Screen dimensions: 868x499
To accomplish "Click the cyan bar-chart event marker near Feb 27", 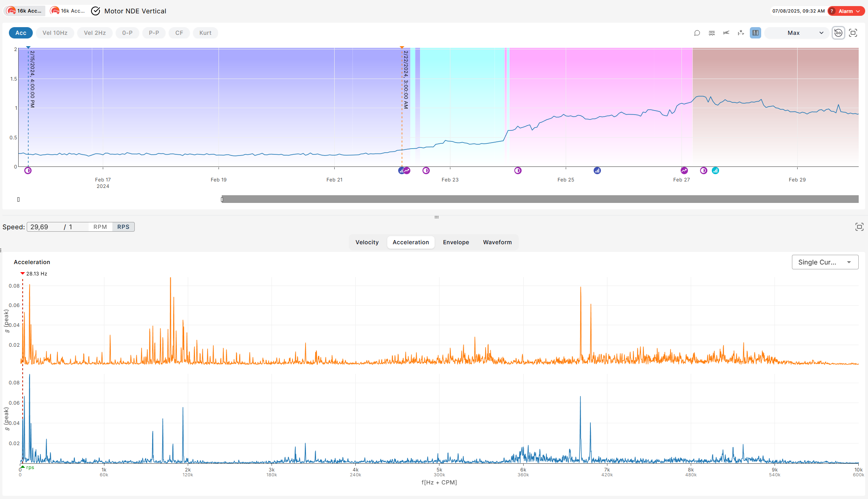I will (x=715, y=171).
